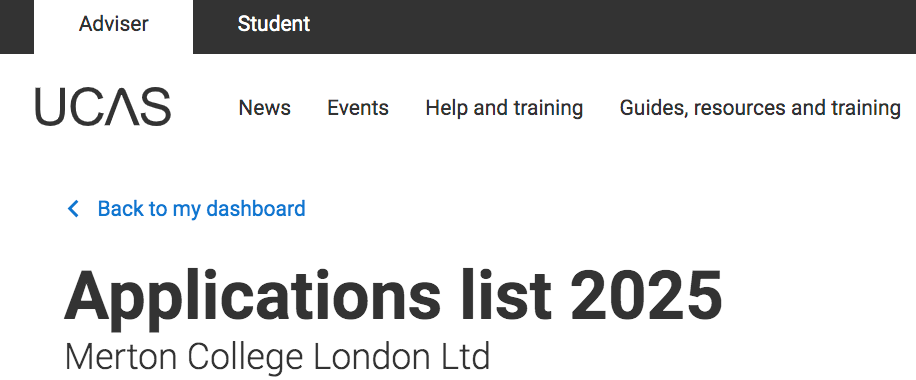
Task: Click 2025 in the page heading
Action: pos(647,295)
